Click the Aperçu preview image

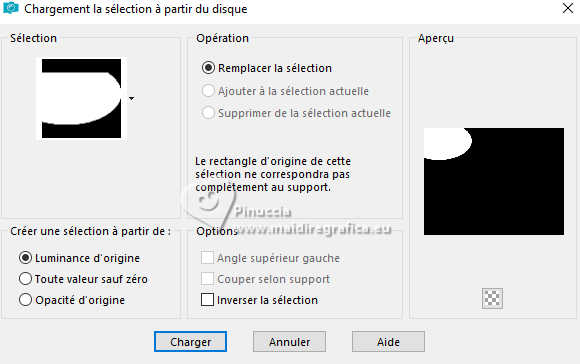(x=494, y=181)
